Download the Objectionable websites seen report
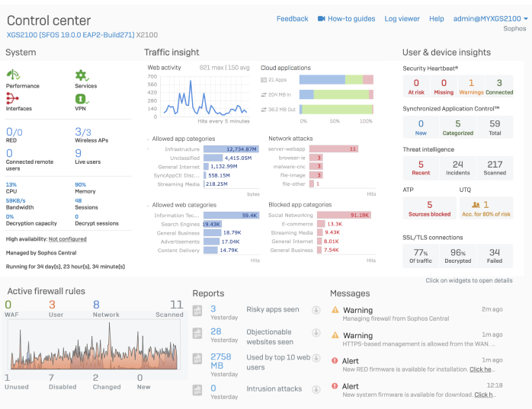Image resolution: width=532 pixels, height=409 pixels. point(316,333)
